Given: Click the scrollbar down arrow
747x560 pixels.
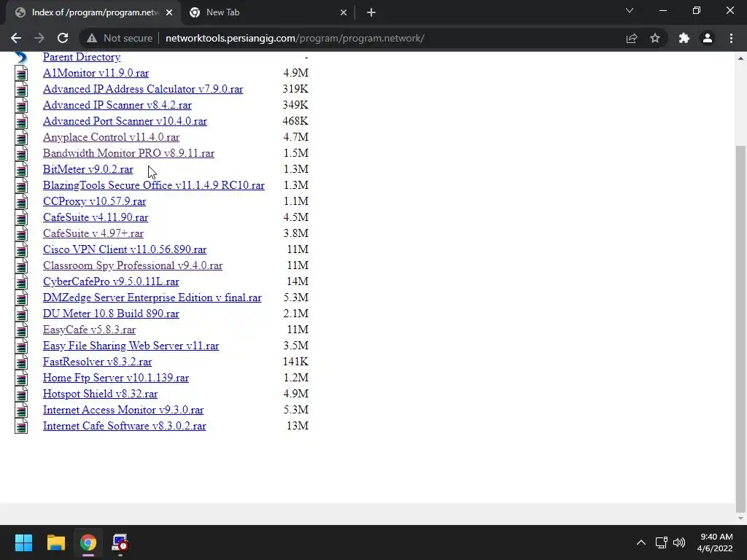Looking at the screenshot, I should click(740, 518).
